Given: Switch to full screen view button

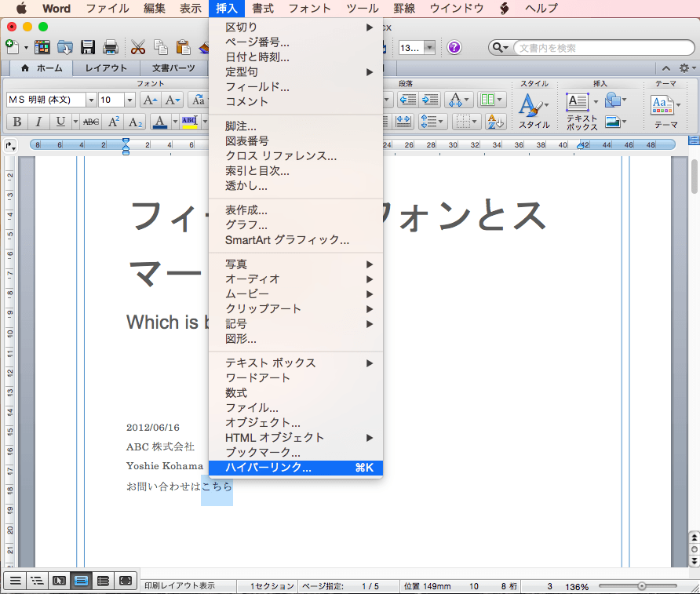Looking at the screenshot, I should [126, 581].
